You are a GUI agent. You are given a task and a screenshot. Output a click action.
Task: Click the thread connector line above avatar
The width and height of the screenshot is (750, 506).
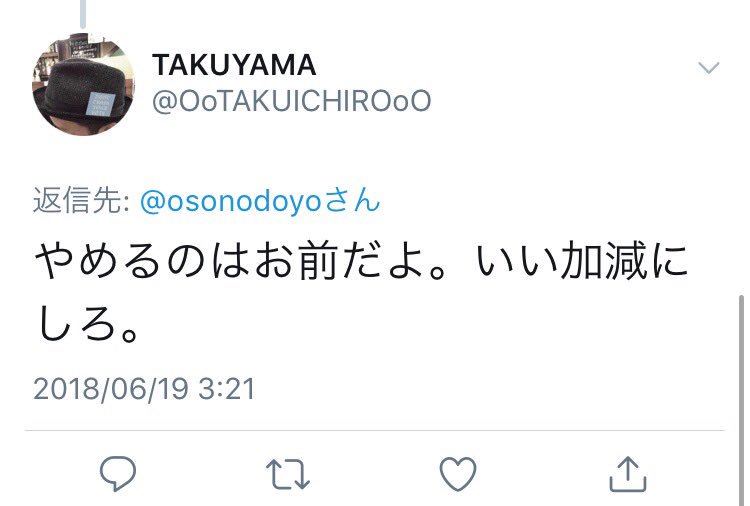click(83, 14)
